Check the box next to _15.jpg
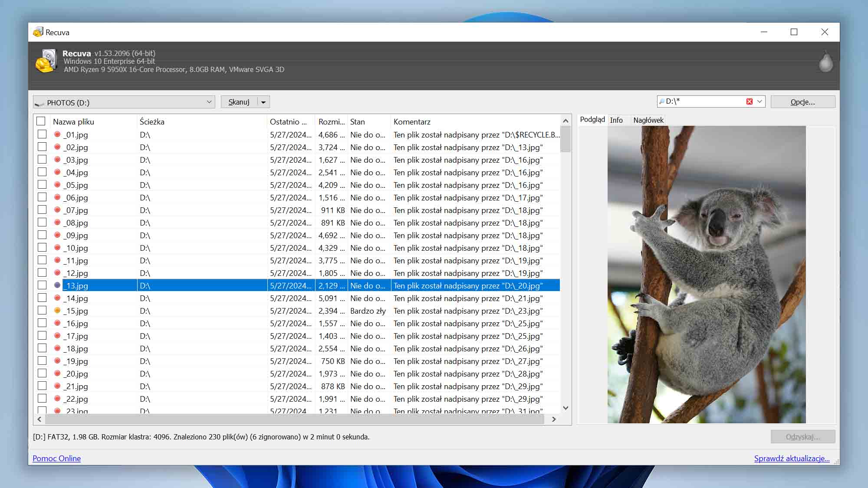The height and width of the screenshot is (488, 868). (42, 310)
